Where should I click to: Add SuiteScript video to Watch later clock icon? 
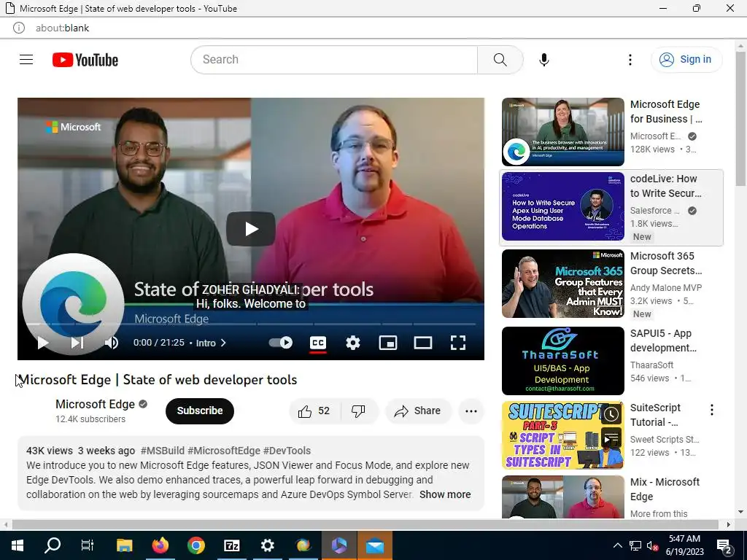611,414
